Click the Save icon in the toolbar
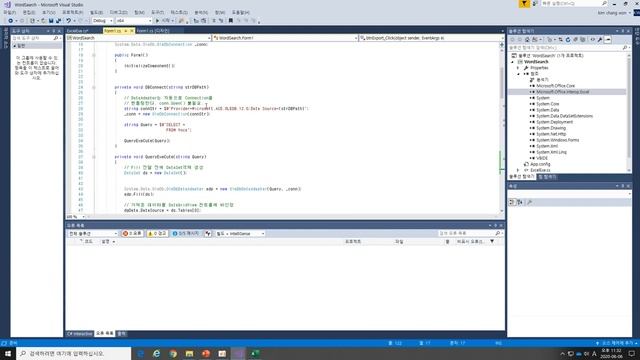The width and height of the screenshot is (640, 360). (x=51, y=20)
